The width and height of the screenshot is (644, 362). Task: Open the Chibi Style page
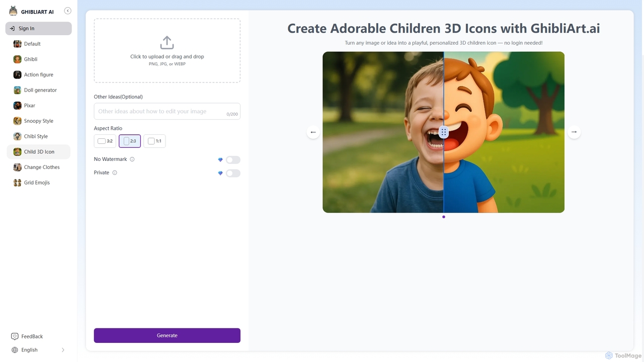(39, 136)
